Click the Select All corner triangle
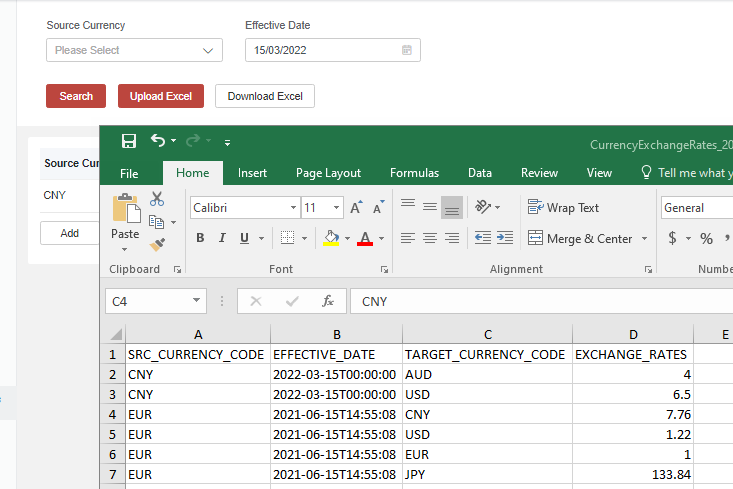 (116, 334)
